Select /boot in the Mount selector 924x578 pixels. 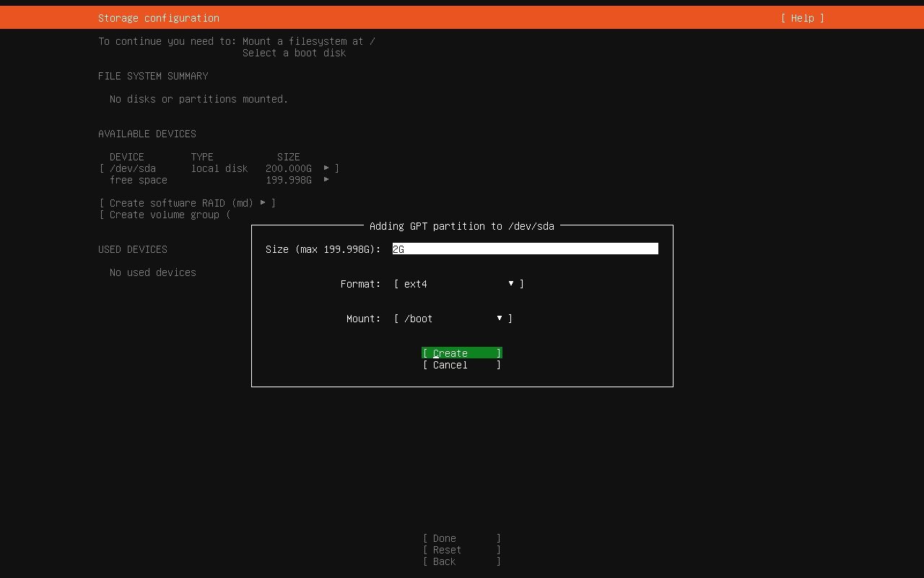414,318
